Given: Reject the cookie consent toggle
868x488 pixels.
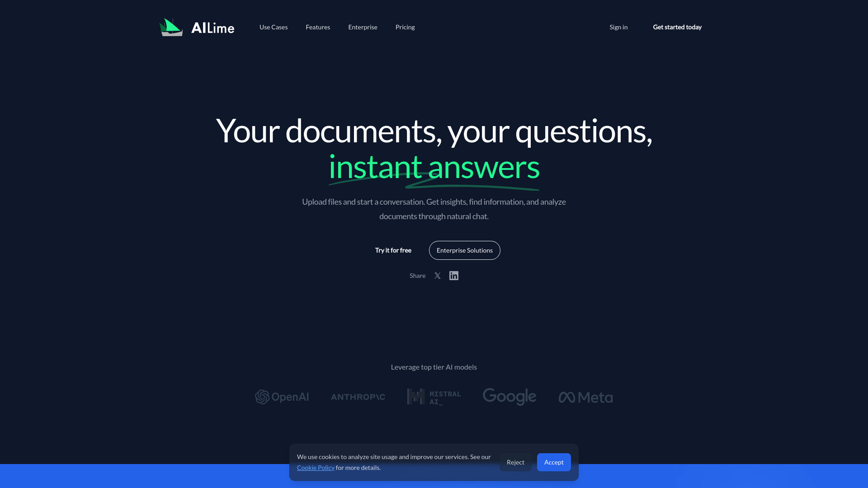Looking at the screenshot, I should click(515, 462).
